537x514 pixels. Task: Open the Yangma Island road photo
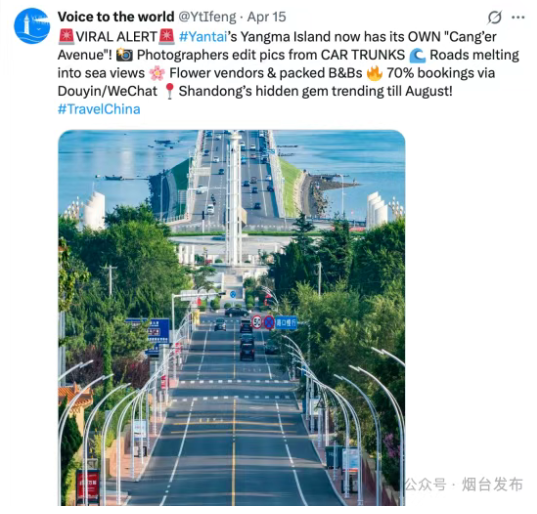coord(232,317)
